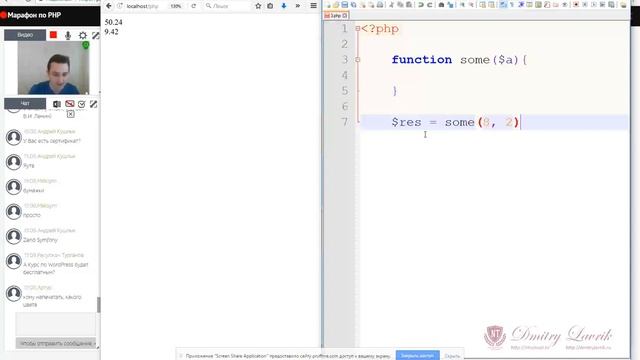Close the pinned chat message with X

click(x=71, y=114)
